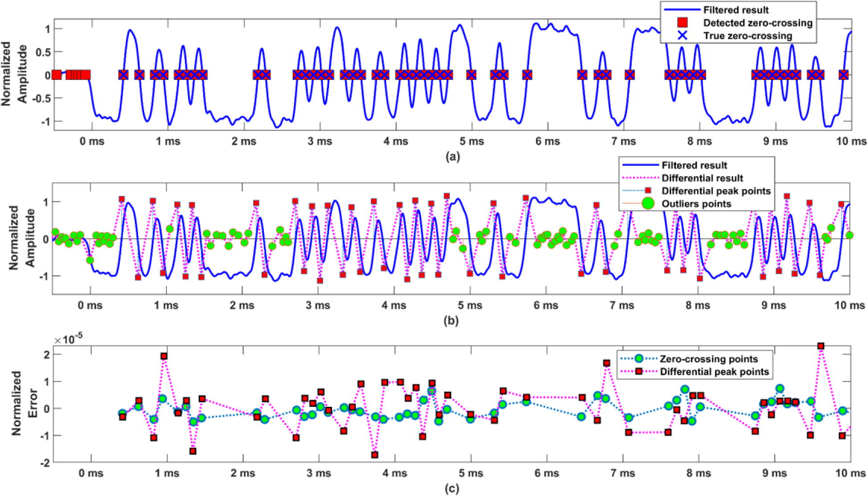Click 'Normalized Amplitude' y-axis label of plot (a)
Image resolution: width=868 pixels, height=496 pixels.
coord(14,74)
